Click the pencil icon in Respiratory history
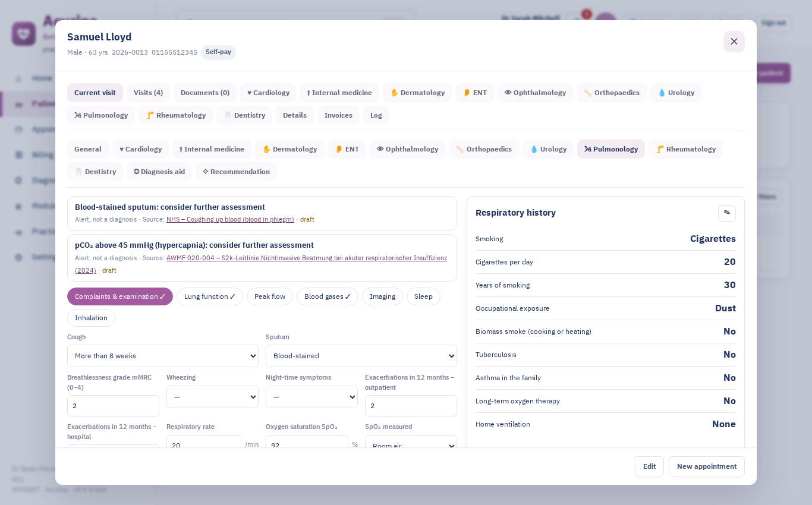Image resolution: width=812 pixels, height=505 pixels. pos(727,213)
